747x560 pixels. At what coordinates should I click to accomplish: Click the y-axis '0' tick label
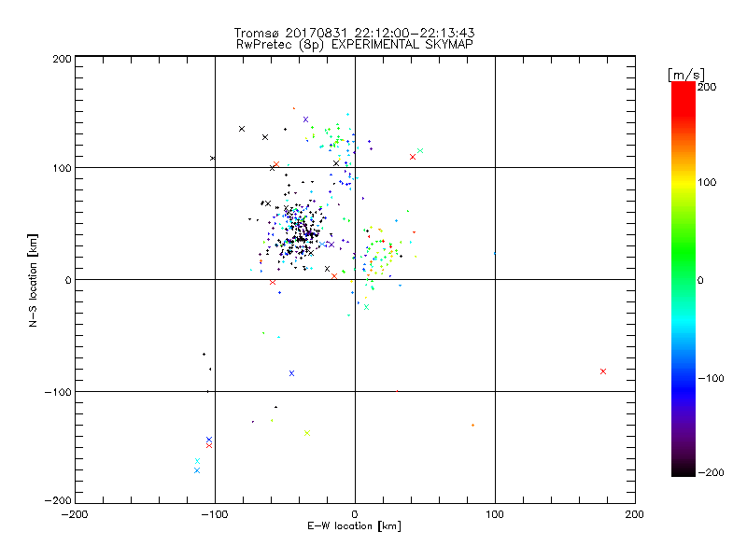(68, 280)
